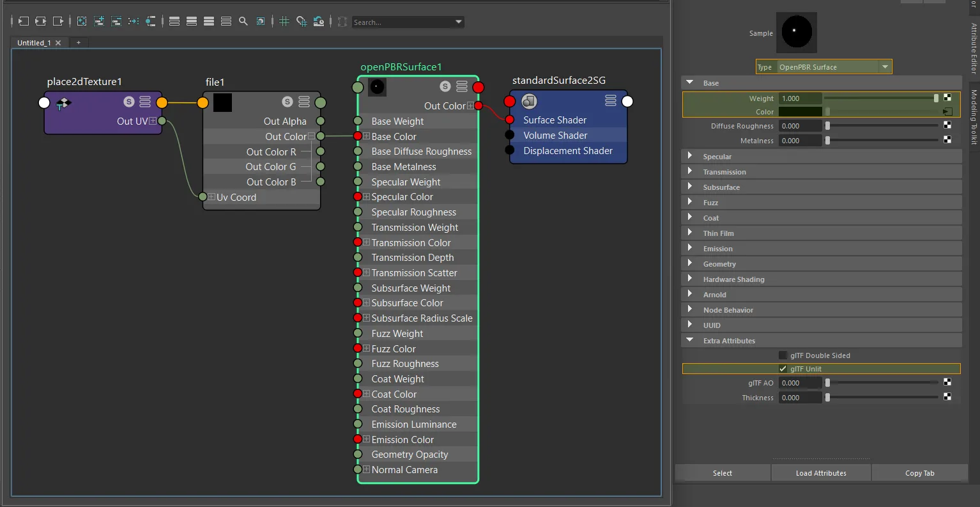Click the swatch size toolbar icon
This screenshot has width=980, height=507.
tap(261, 22)
